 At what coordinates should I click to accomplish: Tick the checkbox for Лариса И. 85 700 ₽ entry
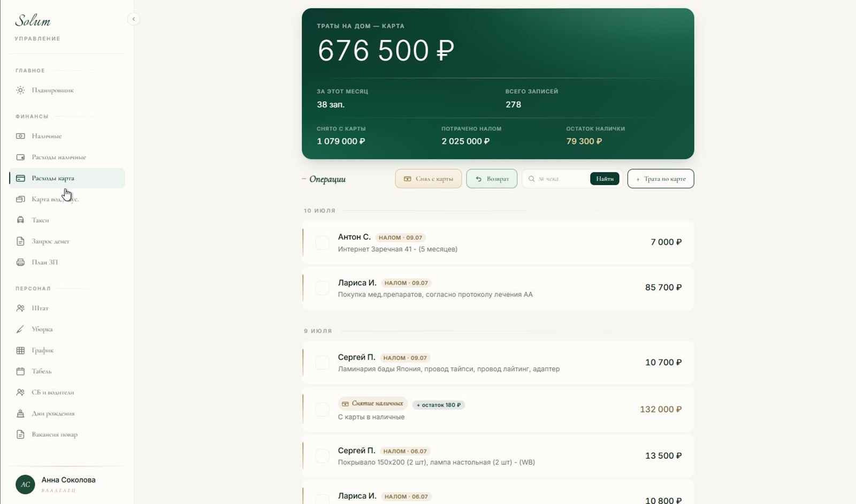(x=322, y=288)
